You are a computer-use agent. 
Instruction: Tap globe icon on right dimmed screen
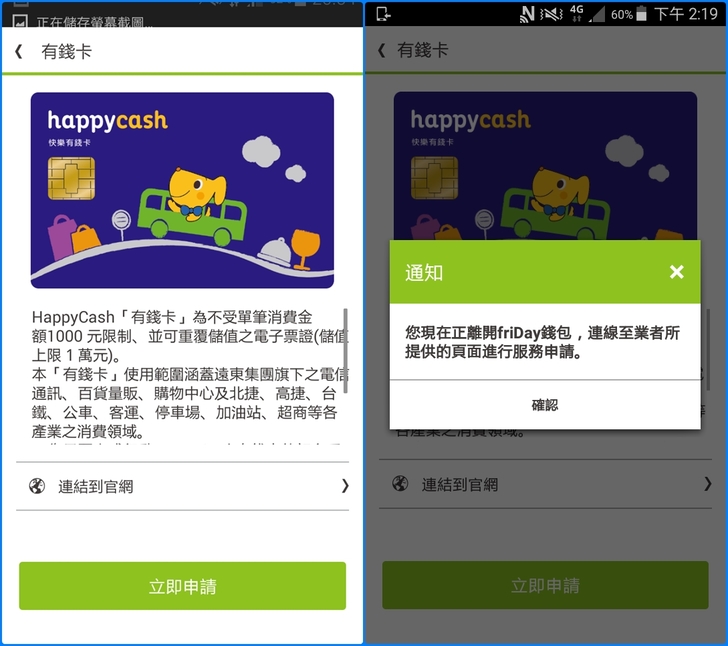(400, 483)
